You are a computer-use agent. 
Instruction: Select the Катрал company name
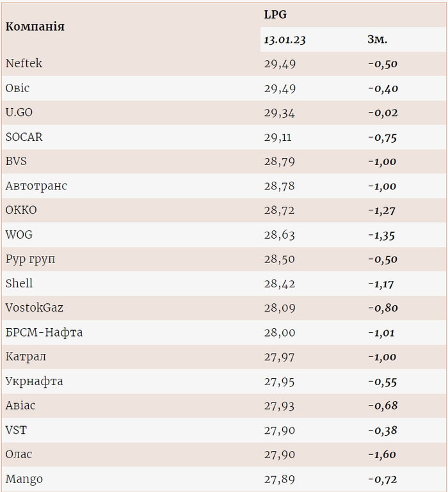tap(26, 357)
